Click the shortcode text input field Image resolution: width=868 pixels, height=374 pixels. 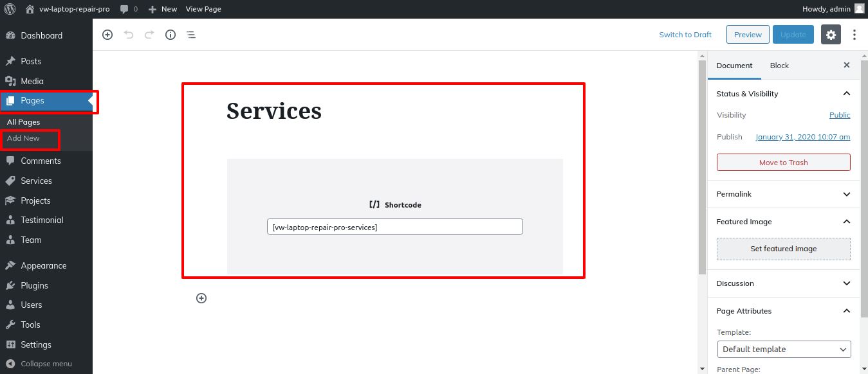click(394, 227)
